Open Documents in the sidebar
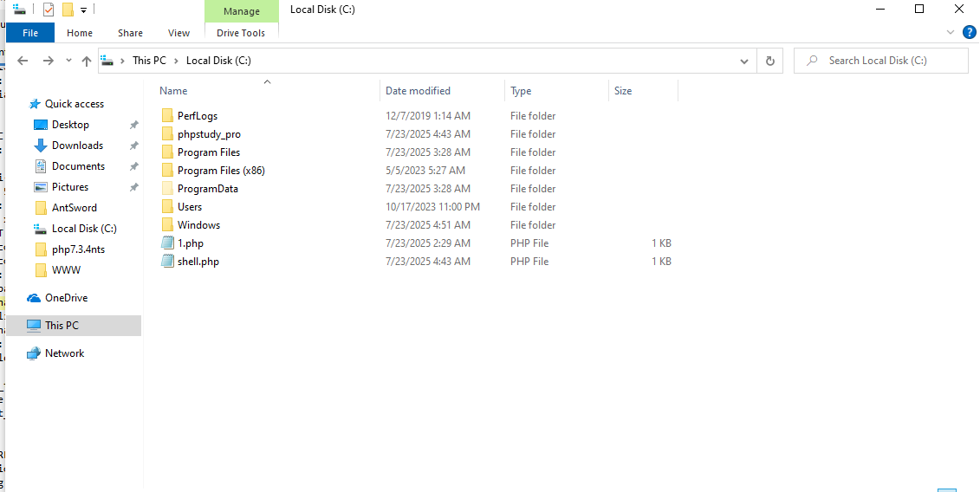 click(x=78, y=165)
